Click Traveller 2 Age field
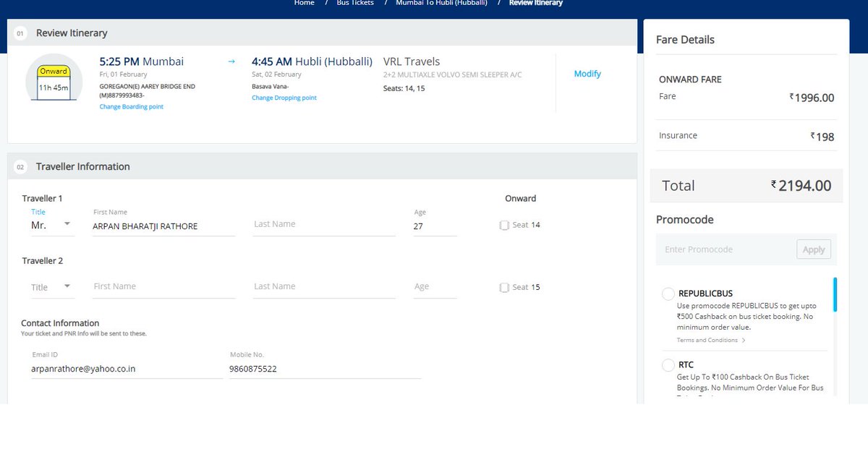 [x=435, y=287]
